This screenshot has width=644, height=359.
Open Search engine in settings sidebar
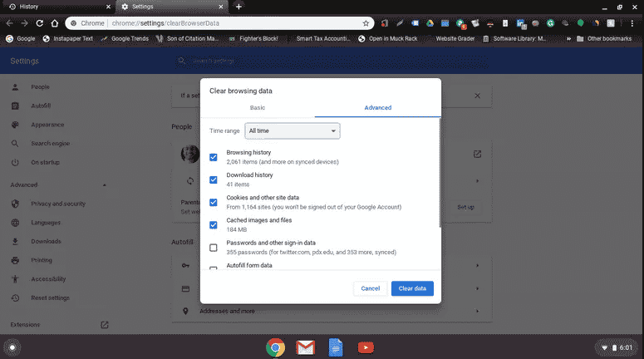[50, 144]
